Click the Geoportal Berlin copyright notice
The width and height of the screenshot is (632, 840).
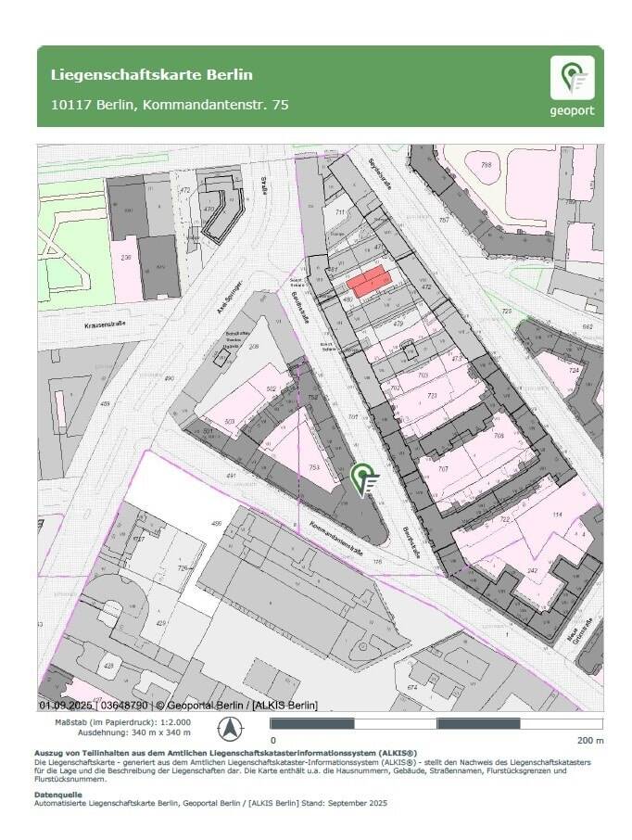178,705
